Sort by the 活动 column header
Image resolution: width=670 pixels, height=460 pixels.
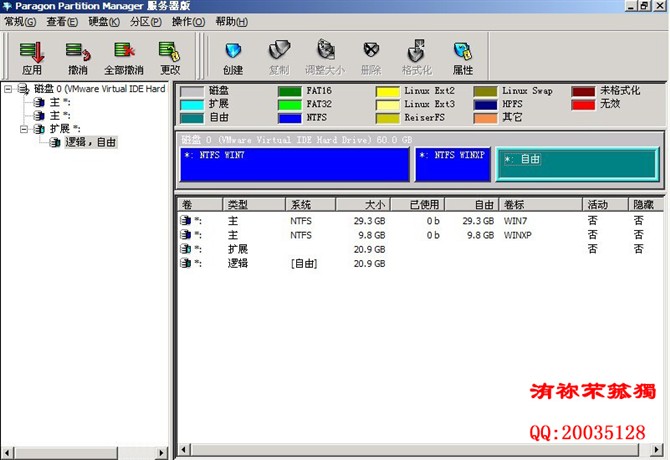pyautogui.click(x=605, y=205)
